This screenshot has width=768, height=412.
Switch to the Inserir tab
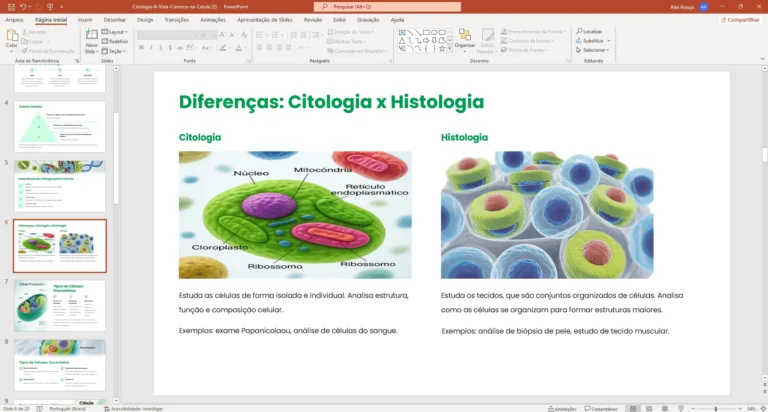(85, 20)
